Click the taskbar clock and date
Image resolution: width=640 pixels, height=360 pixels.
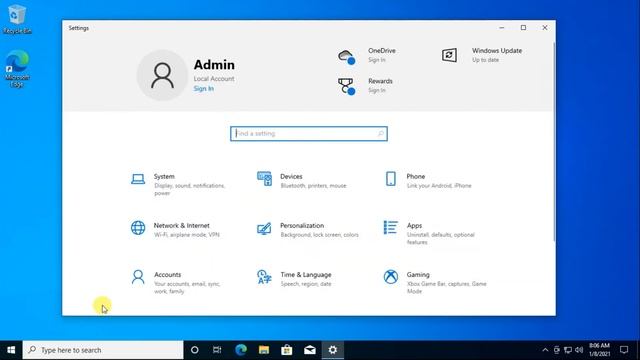599,350
